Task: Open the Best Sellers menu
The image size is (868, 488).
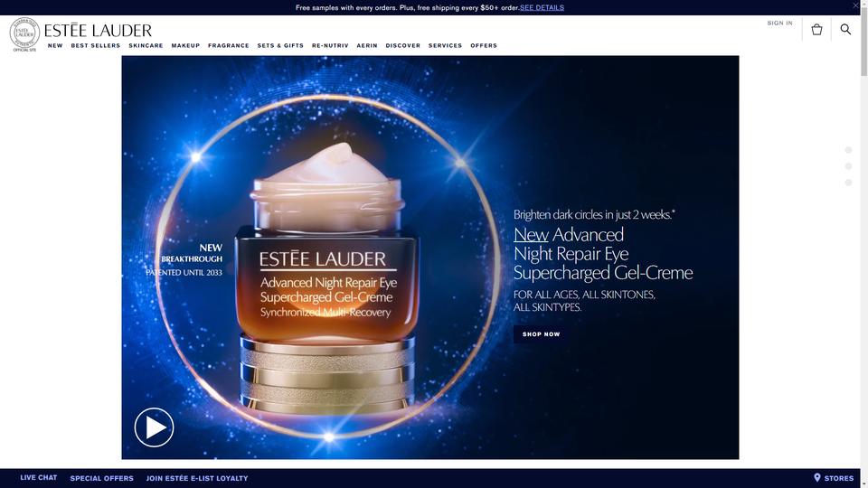Action: point(96,45)
